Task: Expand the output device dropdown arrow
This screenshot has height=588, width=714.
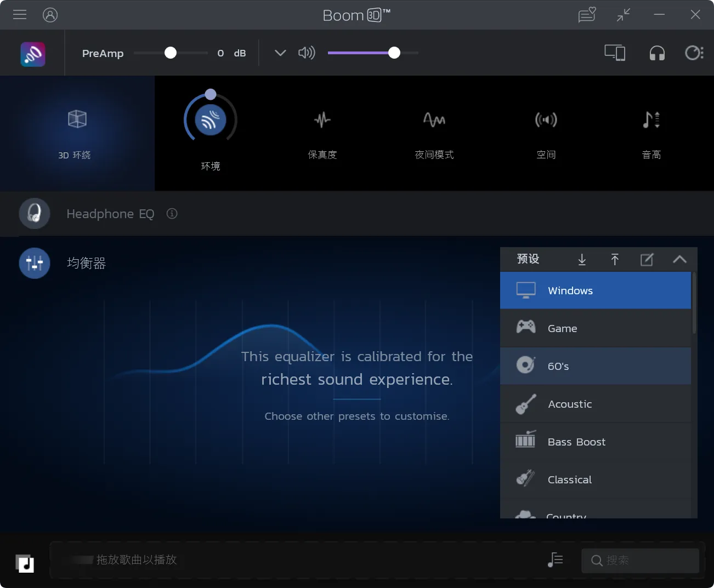Action: pyautogui.click(x=280, y=53)
